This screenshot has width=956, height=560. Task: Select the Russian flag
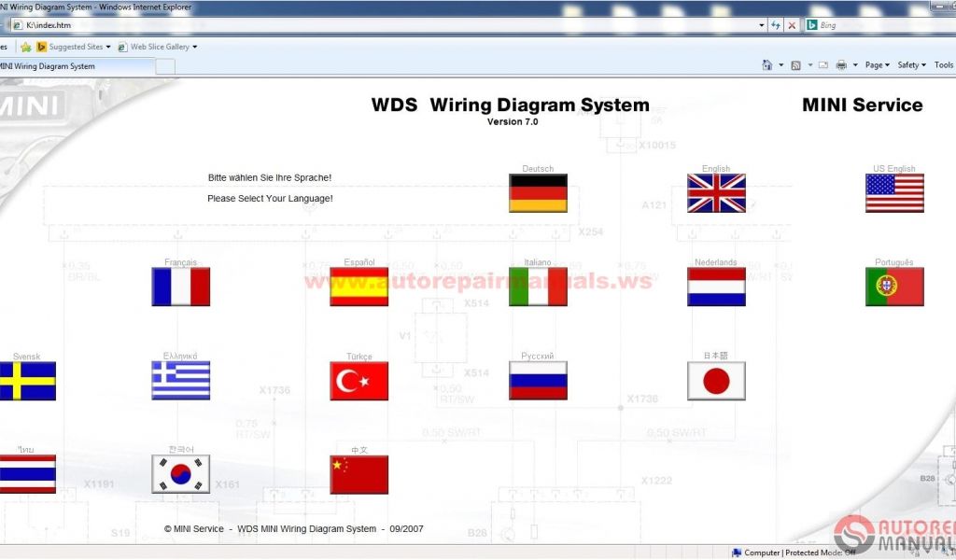click(538, 381)
